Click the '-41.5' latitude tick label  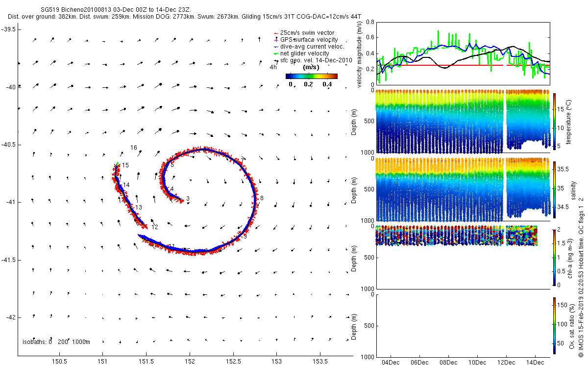tap(8, 260)
